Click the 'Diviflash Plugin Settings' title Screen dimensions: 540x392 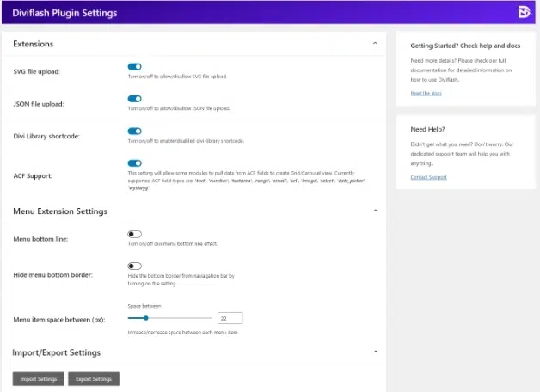(64, 13)
